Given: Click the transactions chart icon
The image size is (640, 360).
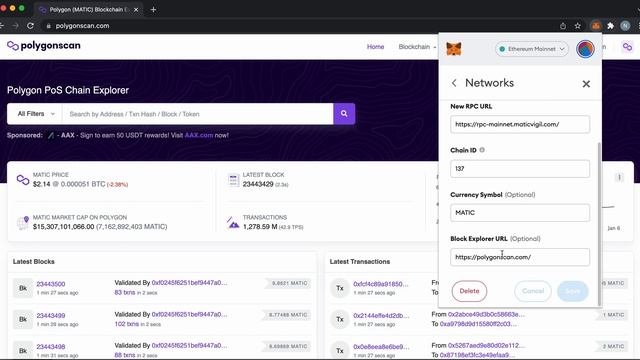Looking at the screenshot, I should [233, 222].
